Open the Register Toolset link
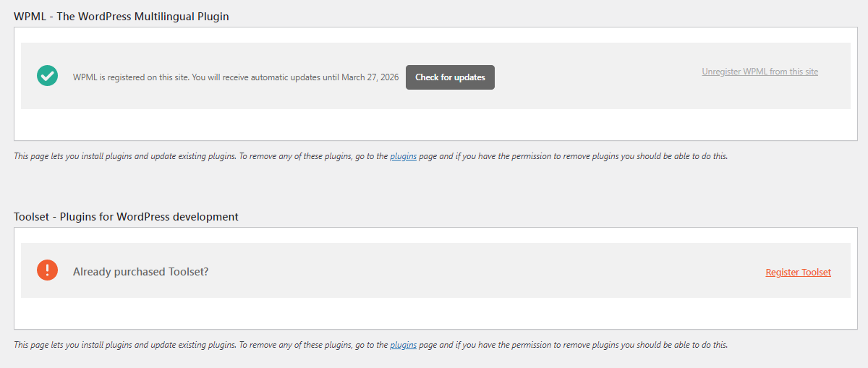868x368 pixels. point(798,273)
